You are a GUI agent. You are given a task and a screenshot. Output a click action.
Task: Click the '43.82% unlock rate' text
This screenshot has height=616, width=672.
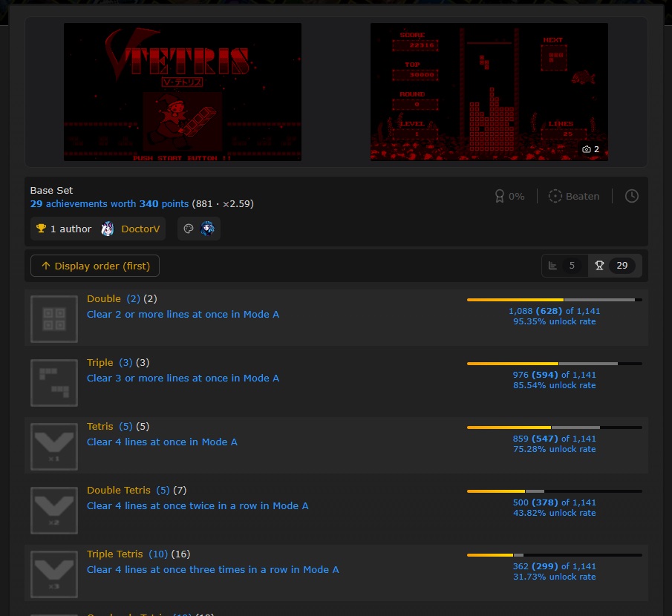[555, 513]
